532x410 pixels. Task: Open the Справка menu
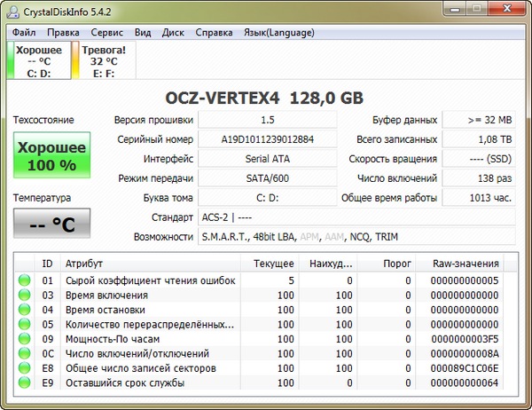[213, 32]
